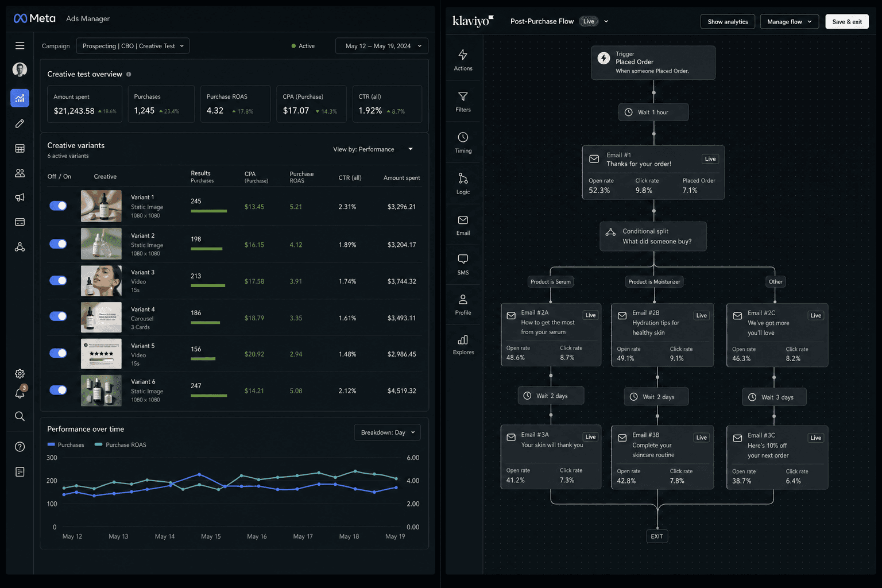The height and width of the screenshot is (588, 882).
Task: Select the Klaviyo Email envelope component
Action: pos(463,225)
